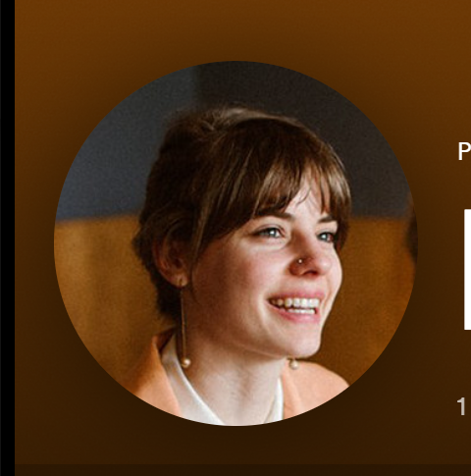The width and height of the screenshot is (471, 476).
Task: Open the stat link starting with '1'
Action: (461, 406)
